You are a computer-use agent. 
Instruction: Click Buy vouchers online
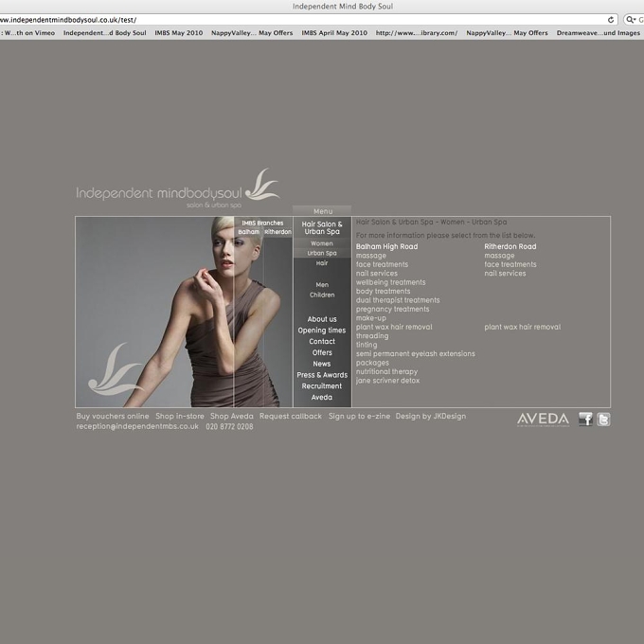click(113, 416)
